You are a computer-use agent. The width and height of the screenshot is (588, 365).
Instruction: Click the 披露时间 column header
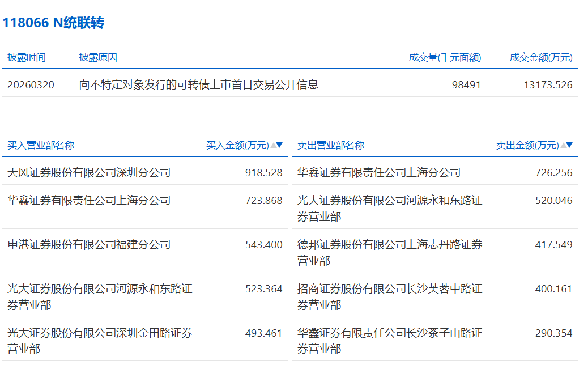[27, 57]
